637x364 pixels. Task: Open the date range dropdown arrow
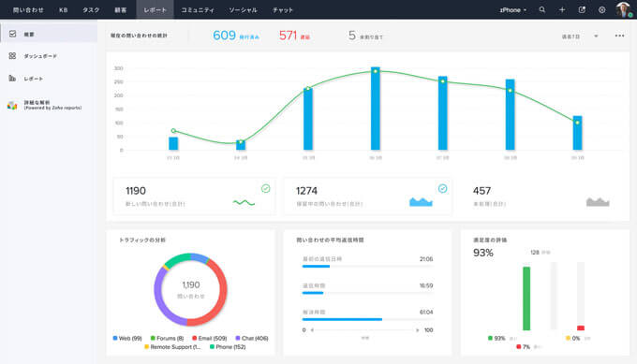tap(596, 36)
